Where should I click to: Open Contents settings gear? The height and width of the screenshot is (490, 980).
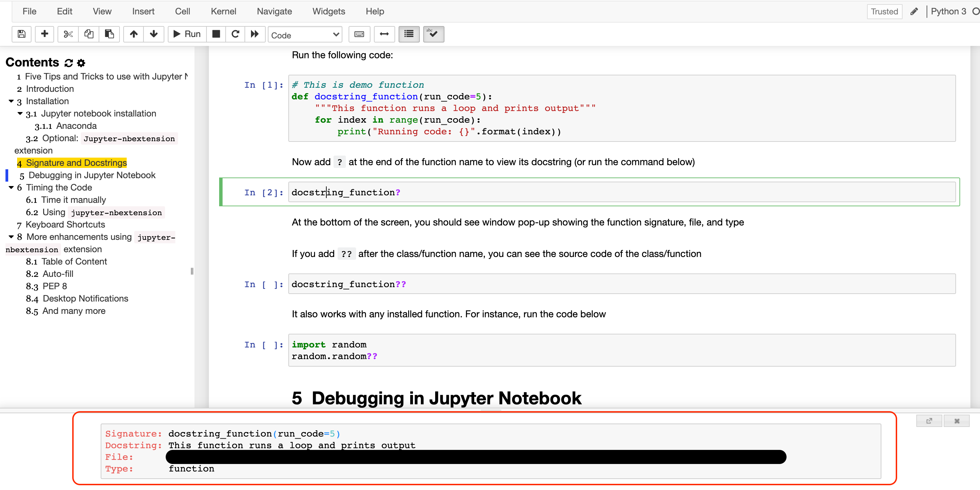point(81,62)
